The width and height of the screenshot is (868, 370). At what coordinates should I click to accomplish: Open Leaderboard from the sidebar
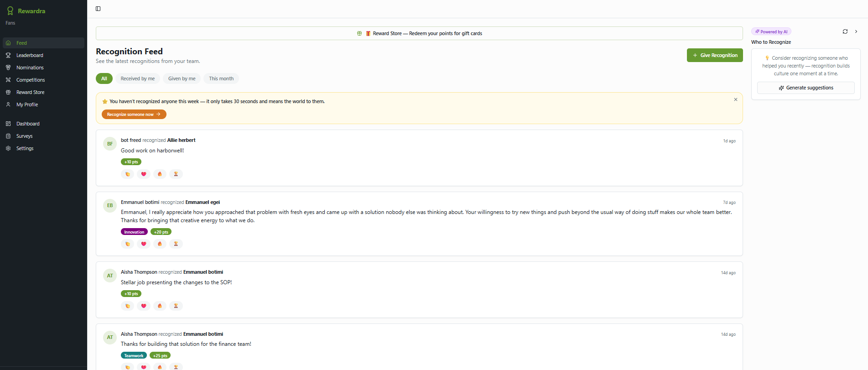(30, 55)
